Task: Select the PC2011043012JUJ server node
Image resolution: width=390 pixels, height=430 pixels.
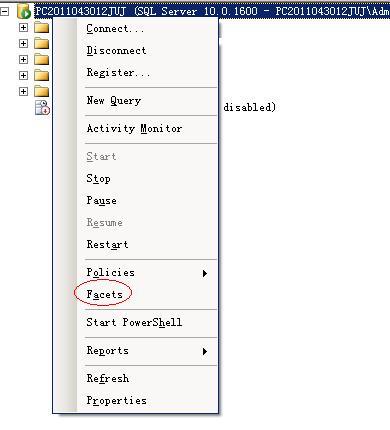Action: (212, 11)
